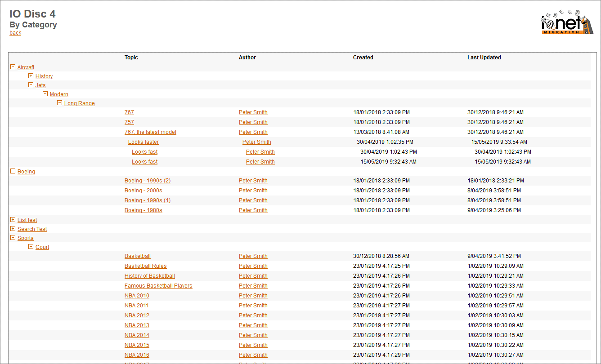
Task: Click the Last Updated column header
Action: (x=484, y=58)
